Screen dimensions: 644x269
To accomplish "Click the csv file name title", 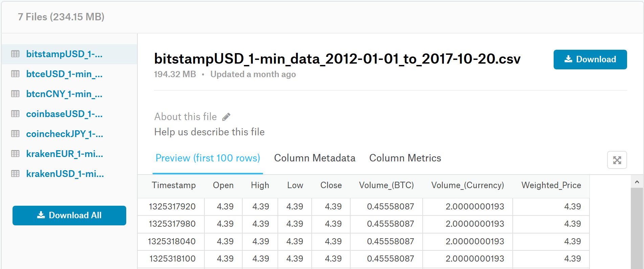I will coord(337,59).
